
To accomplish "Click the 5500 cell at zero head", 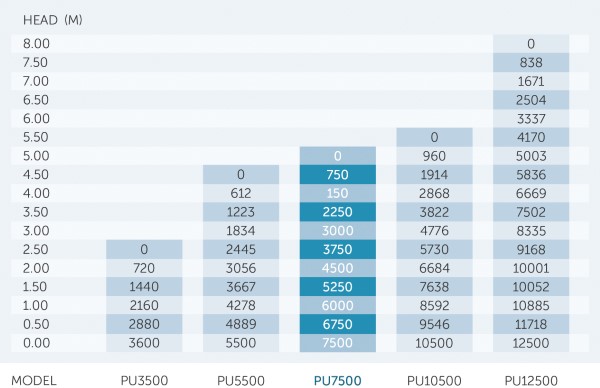I will click(x=241, y=343).
